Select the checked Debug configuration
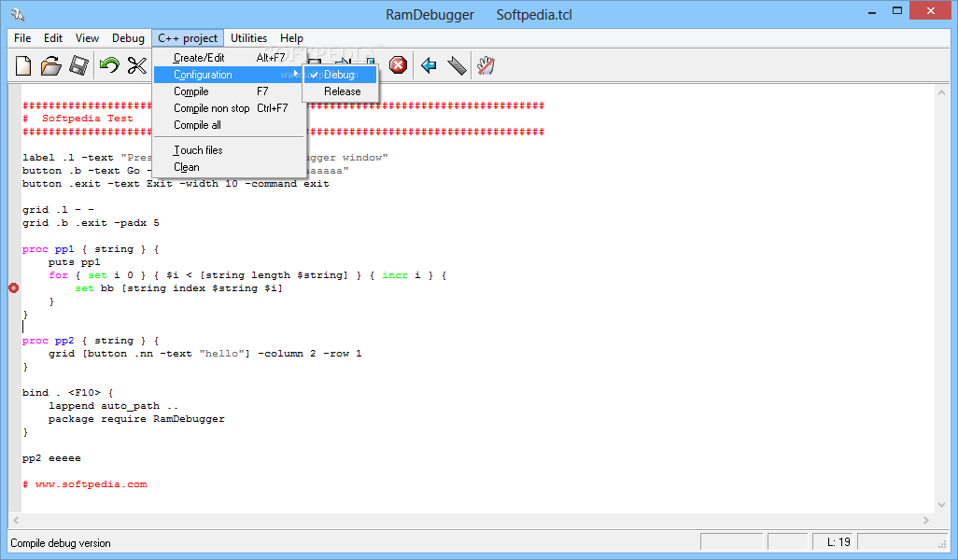Screen dimensions: 958x560 (340, 75)
